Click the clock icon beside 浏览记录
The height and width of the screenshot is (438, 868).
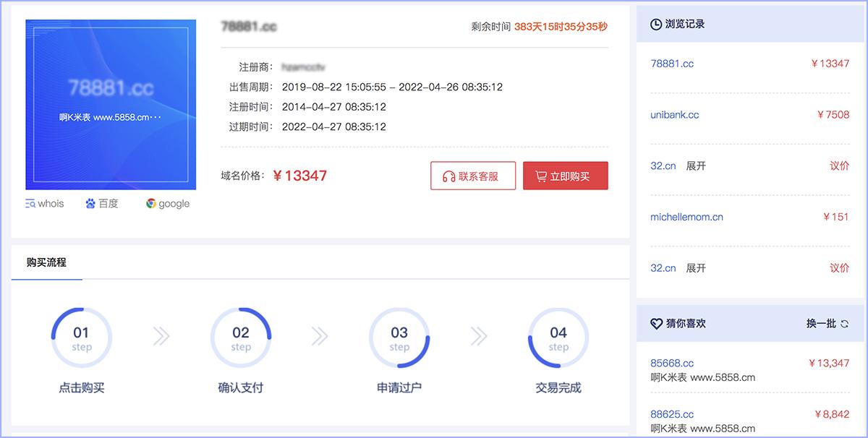point(657,23)
